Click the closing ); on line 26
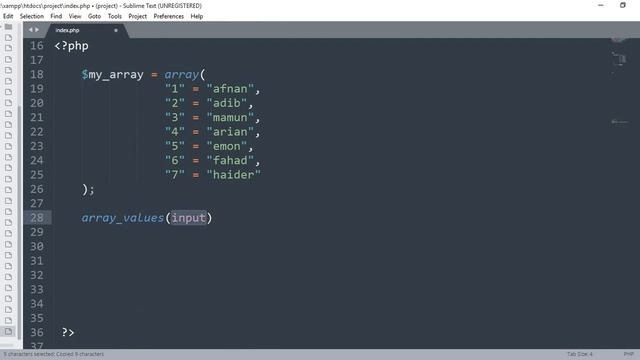The width and height of the screenshot is (640, 360). click(88, 189)
